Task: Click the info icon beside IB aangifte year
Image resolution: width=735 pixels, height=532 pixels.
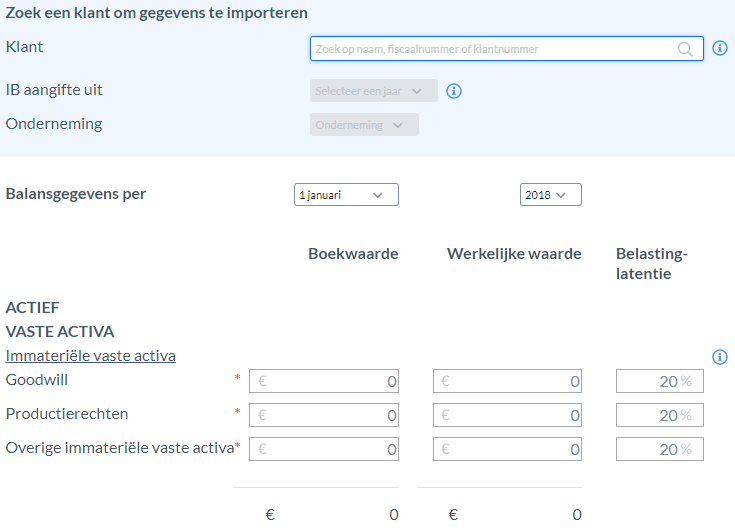Action: point(453,91)
